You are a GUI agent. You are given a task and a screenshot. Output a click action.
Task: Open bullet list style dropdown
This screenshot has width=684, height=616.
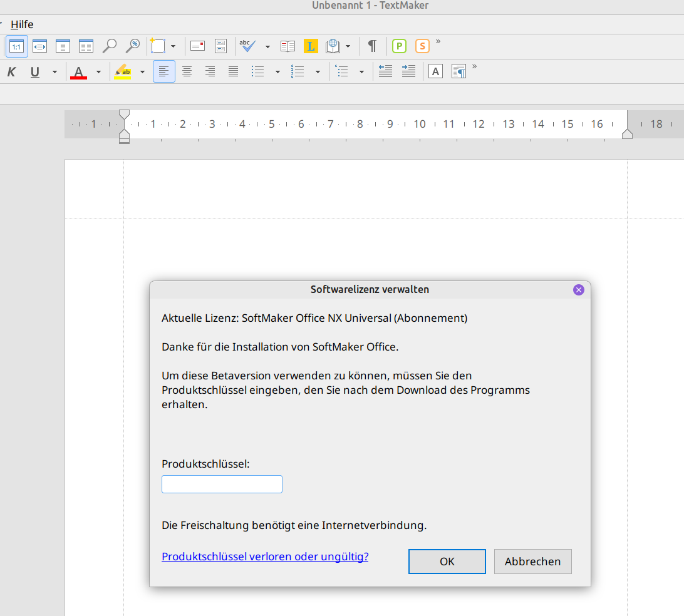pos(277,72)
